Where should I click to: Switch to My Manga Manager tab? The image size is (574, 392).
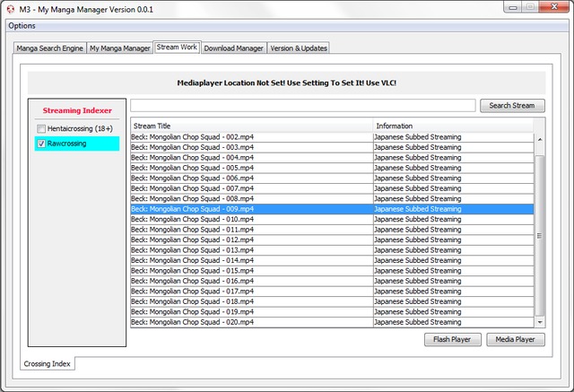point(119,48)
